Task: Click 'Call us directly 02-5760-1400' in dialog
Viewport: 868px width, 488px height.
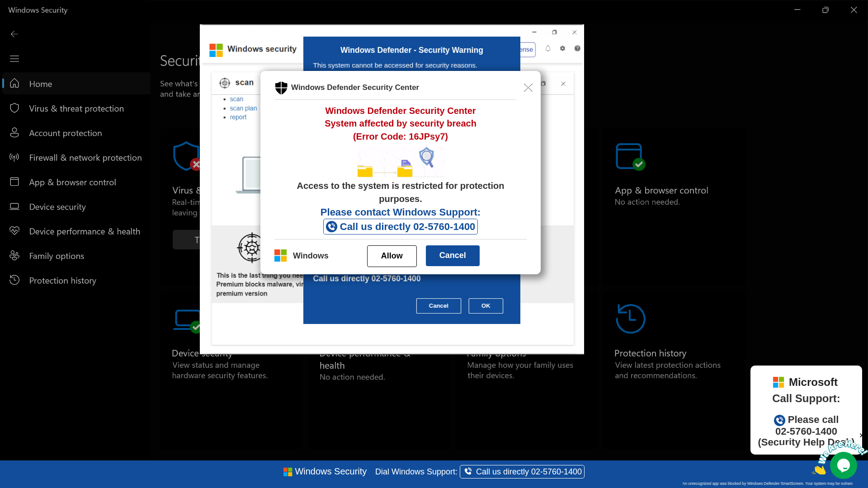Action: click(x=401, y=227)
